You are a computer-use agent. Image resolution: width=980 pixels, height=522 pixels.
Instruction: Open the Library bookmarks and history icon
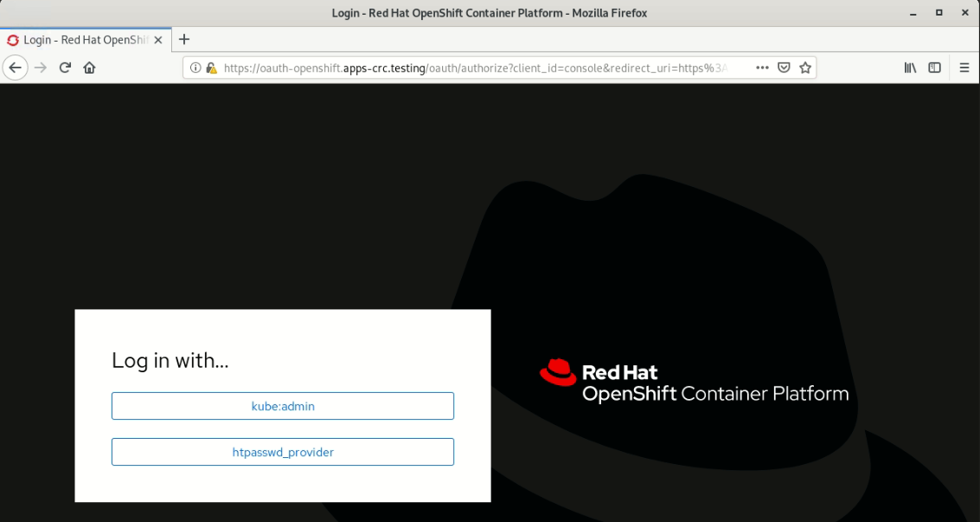pyautogui.click(x=910, y=68)
